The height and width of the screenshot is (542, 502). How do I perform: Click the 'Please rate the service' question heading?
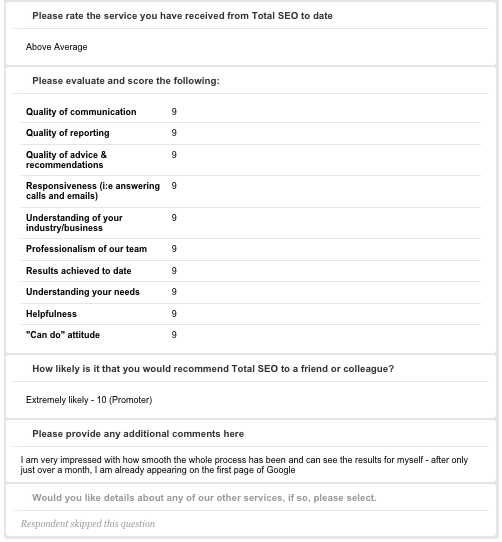point(182,16)
